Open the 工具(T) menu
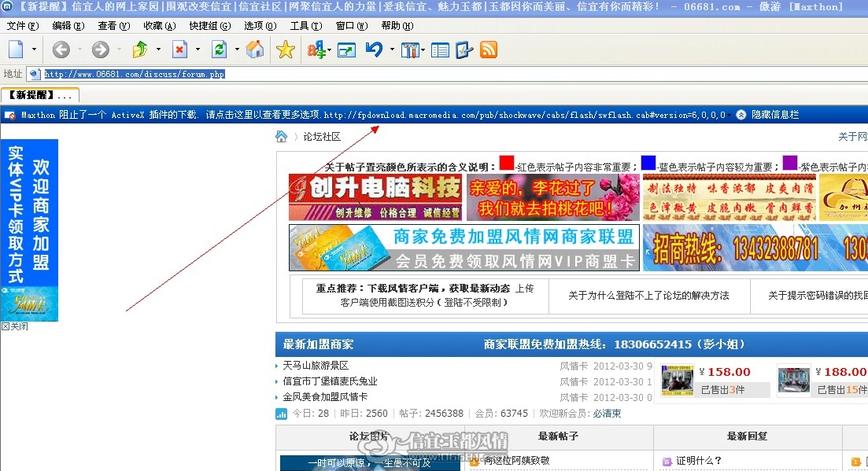The height and width of the screenshot is (471, 868). click(306, 26)
